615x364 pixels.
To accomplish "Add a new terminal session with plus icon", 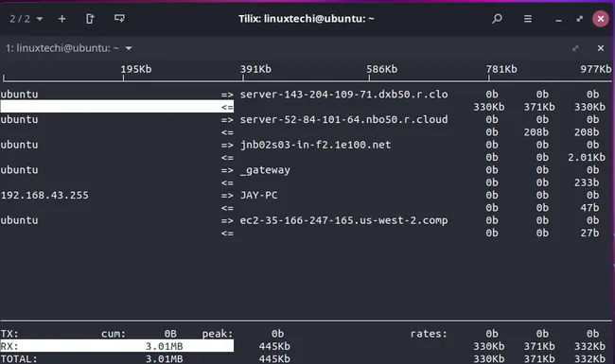I will pyautogui.click(x=61, y=18).
